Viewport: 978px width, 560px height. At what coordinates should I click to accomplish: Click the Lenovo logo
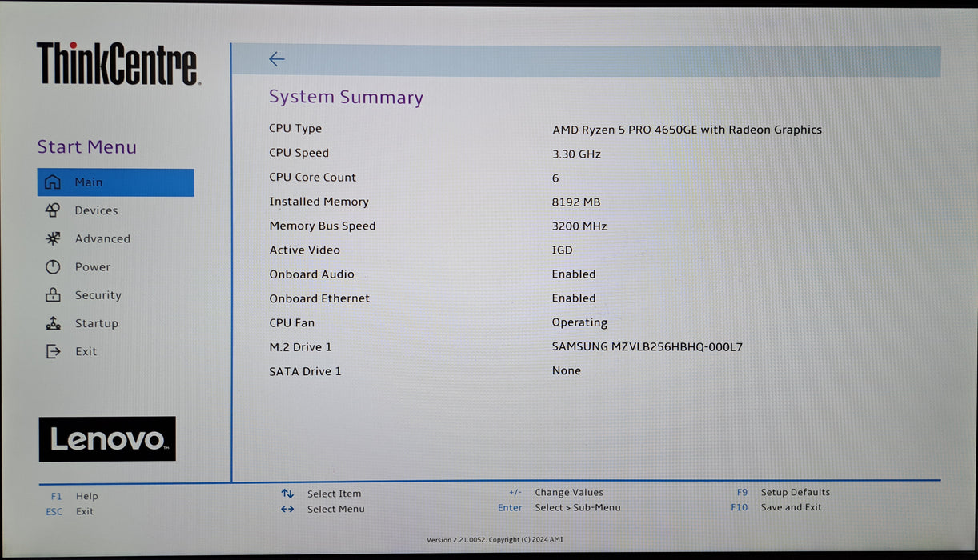107,438
